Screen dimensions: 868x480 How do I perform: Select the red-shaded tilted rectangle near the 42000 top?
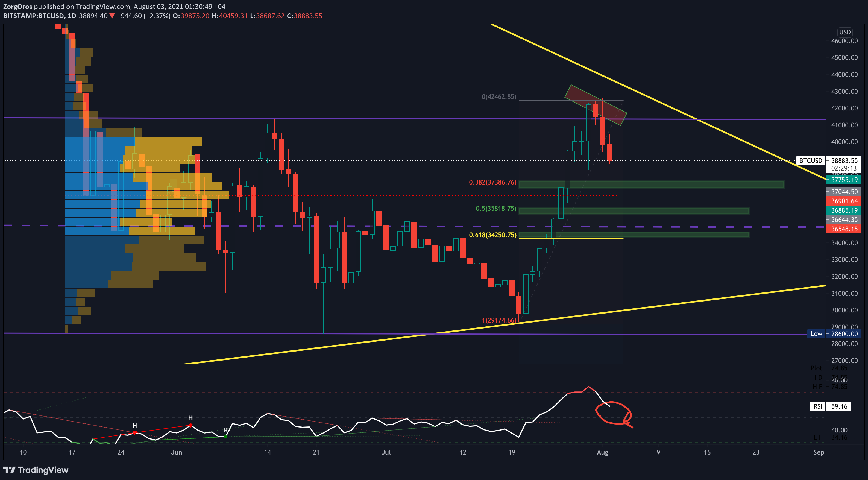(596, 105)
